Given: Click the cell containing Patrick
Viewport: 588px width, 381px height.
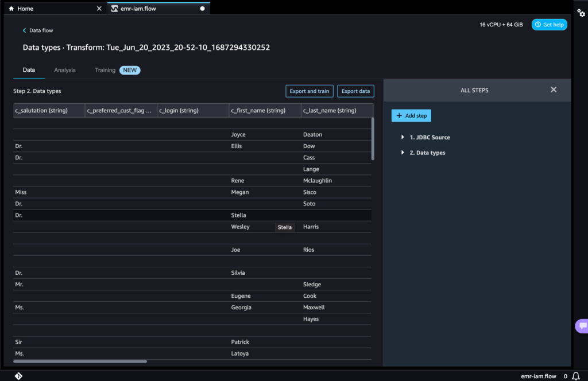Looking at the screenshot, I should click(x=265, y=342).
